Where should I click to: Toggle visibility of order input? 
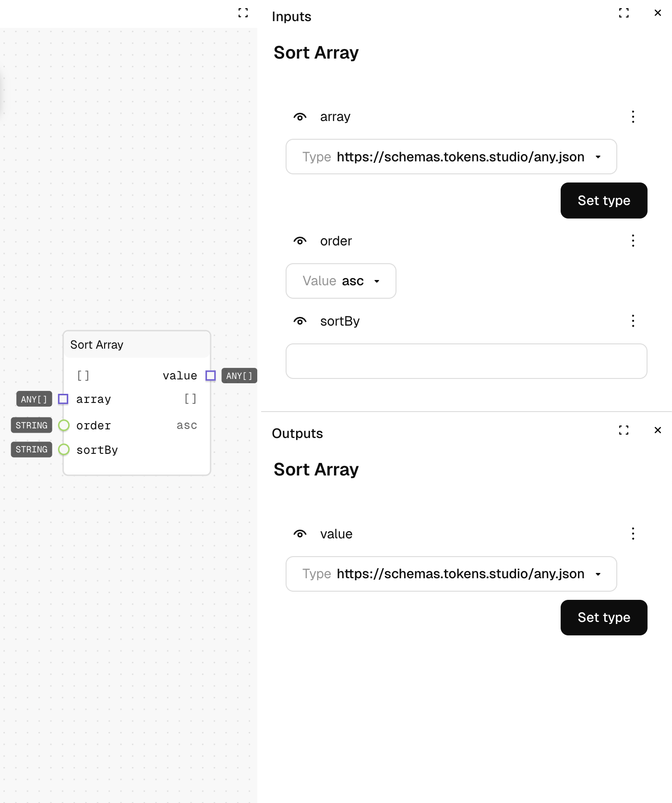coord(300,241)
